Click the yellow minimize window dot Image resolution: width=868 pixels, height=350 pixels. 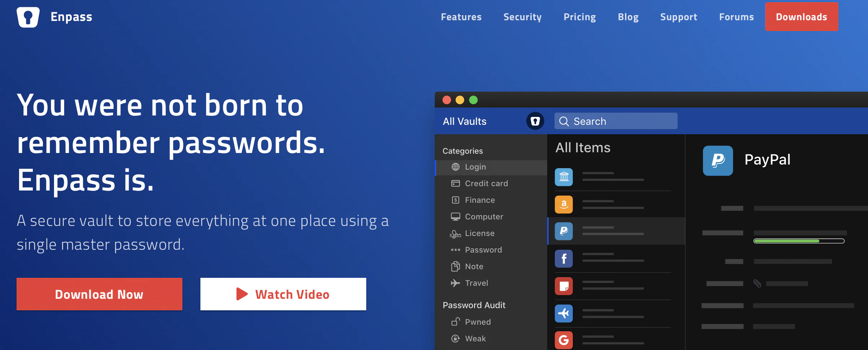(460, 100)
